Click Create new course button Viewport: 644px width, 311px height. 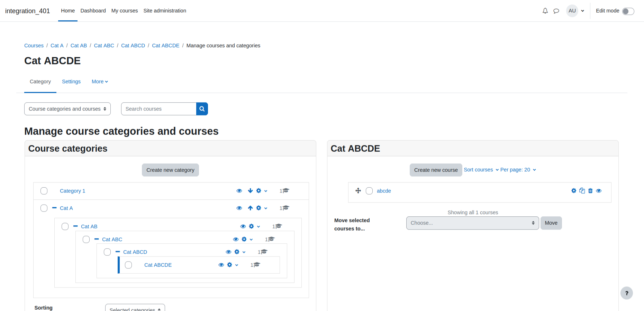click(436, 170)
